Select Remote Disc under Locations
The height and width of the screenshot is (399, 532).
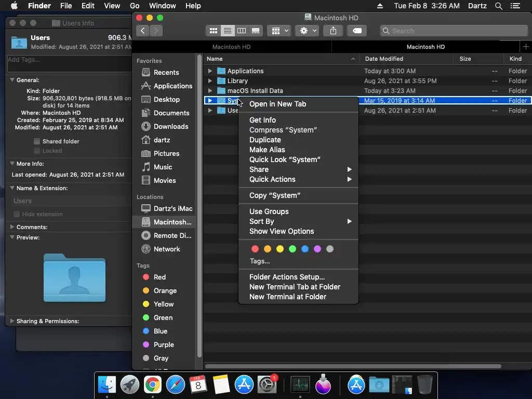[x=167, y=235]
